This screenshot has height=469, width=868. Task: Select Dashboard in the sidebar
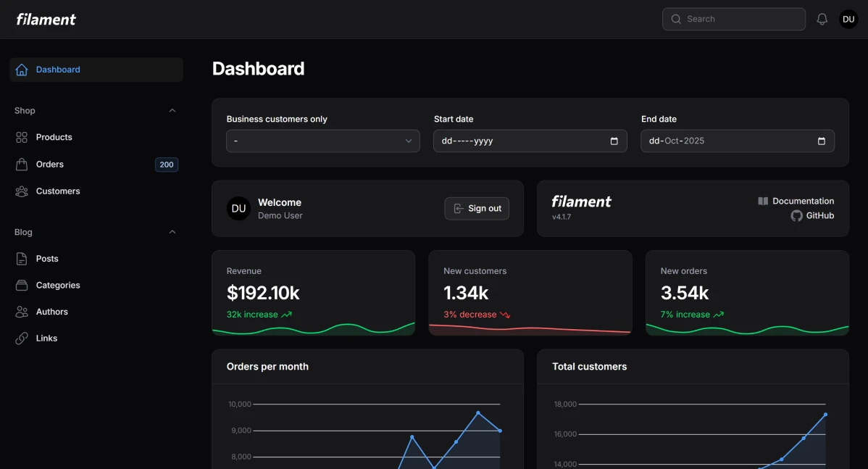click(x=58, y=69)
